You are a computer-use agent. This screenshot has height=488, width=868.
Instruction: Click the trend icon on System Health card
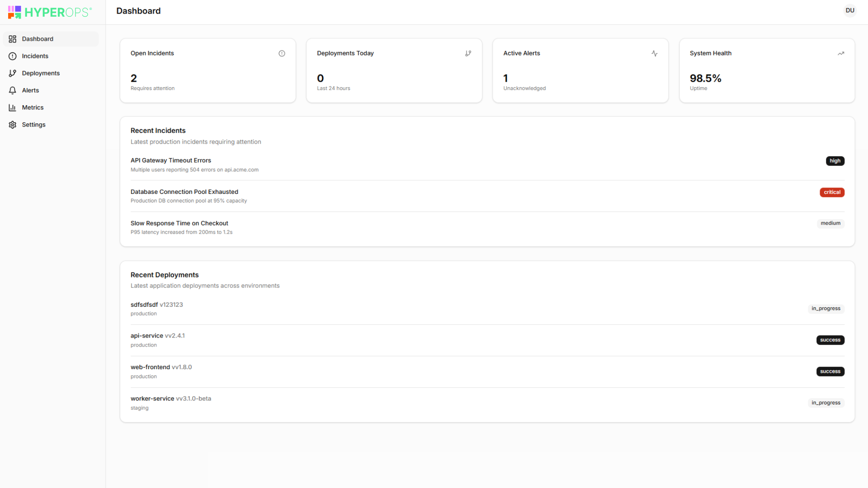(841, 53)
